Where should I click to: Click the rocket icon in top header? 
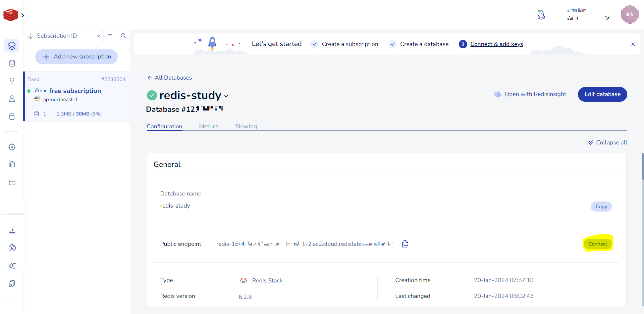pyautogui.click(x=541, y=15)
